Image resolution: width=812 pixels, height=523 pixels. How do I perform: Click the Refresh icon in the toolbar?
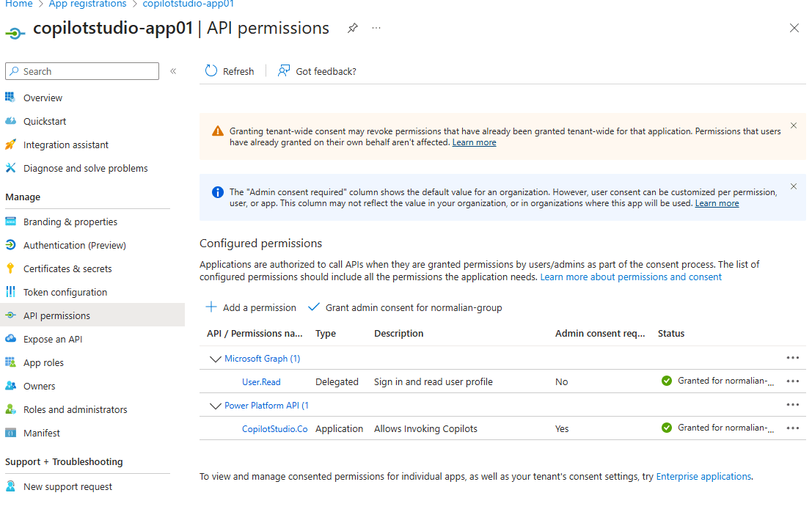pyautogui.click(x=211, y=71)
